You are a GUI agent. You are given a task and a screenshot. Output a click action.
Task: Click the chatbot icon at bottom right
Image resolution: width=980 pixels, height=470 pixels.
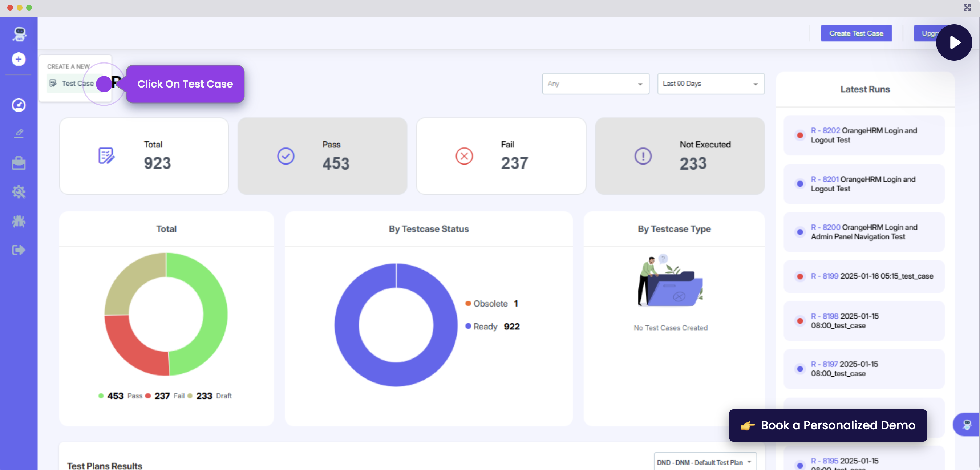click(x=967, y=424)
